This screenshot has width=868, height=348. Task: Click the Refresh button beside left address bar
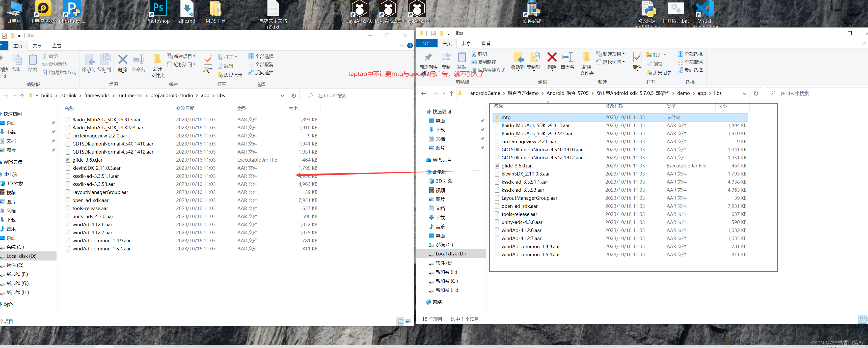click(x=294, y=96)
